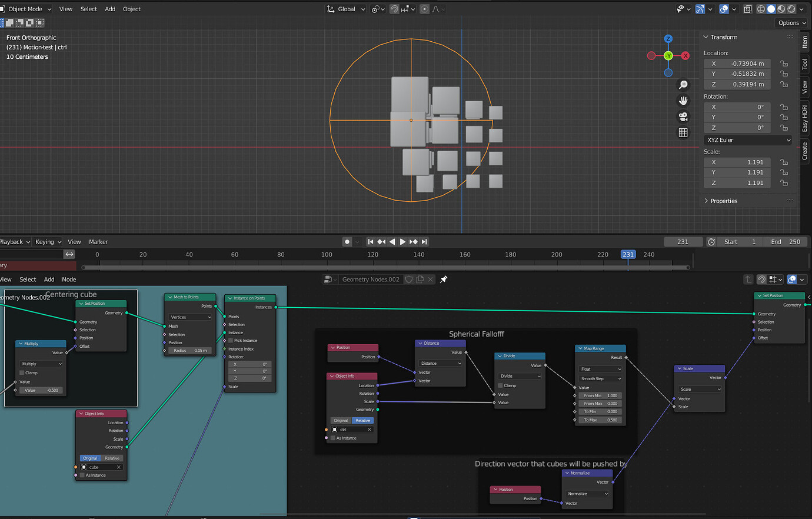Screen dimensions: 812x519
Task: Open the XYZ Euler rotation mode dropdown
Action: click(x=748, y=140)
